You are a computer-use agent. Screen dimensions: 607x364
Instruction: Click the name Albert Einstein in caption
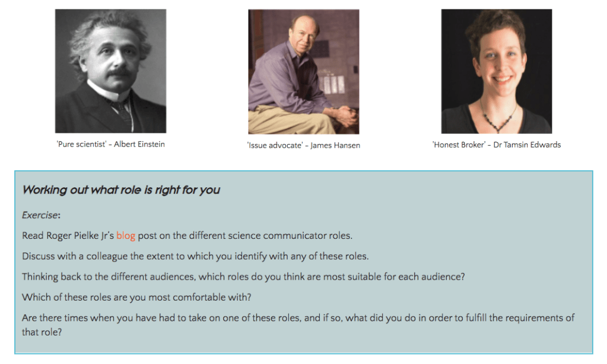click(x=139, y=144)
